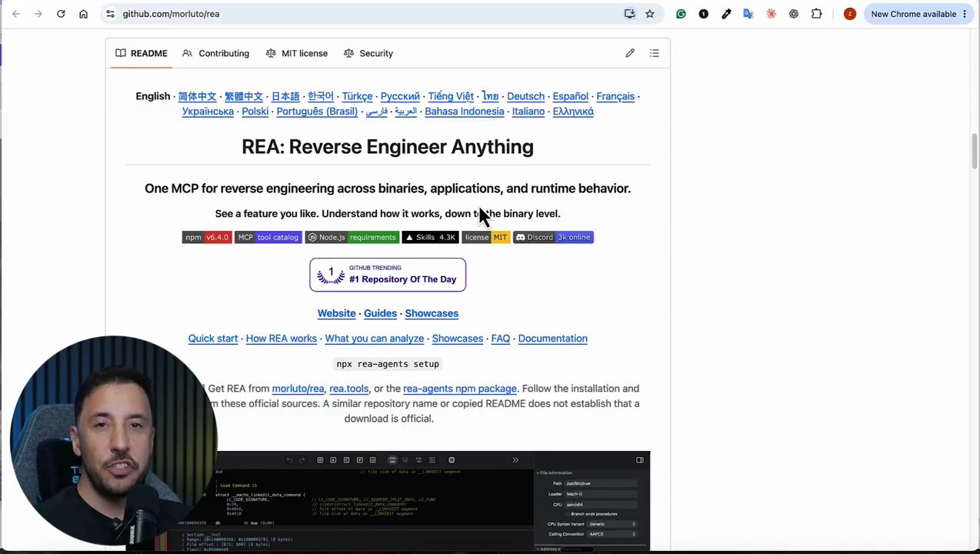The width and height of the screenshot is (980, 554).
Task: Open the Google Translate extension
Action: coord(748,14)
